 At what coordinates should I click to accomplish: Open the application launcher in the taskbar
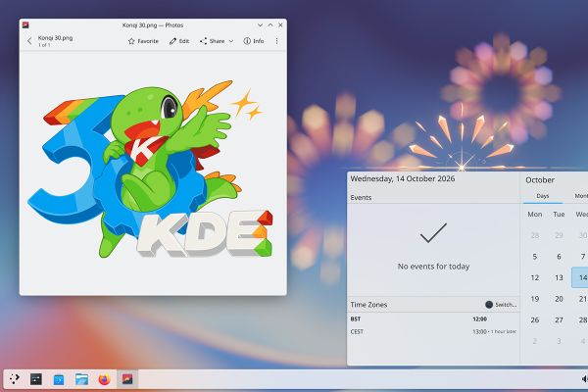[x=15, y=379]
